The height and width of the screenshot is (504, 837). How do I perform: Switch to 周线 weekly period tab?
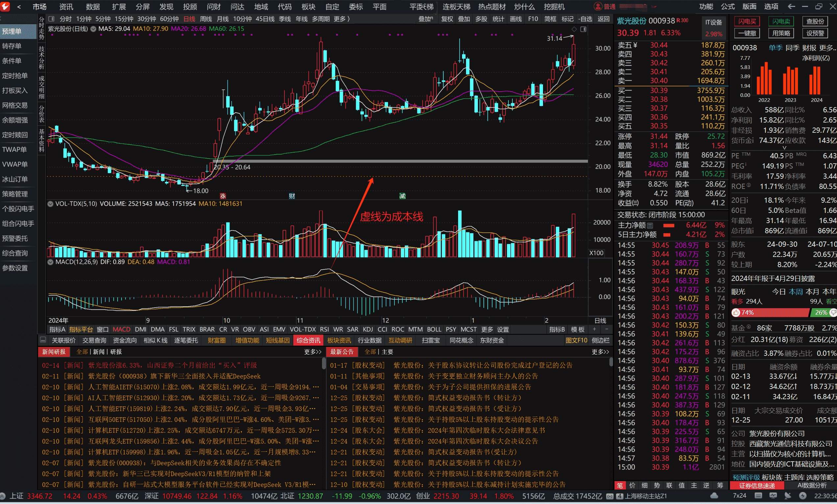(x=206, y=19)
